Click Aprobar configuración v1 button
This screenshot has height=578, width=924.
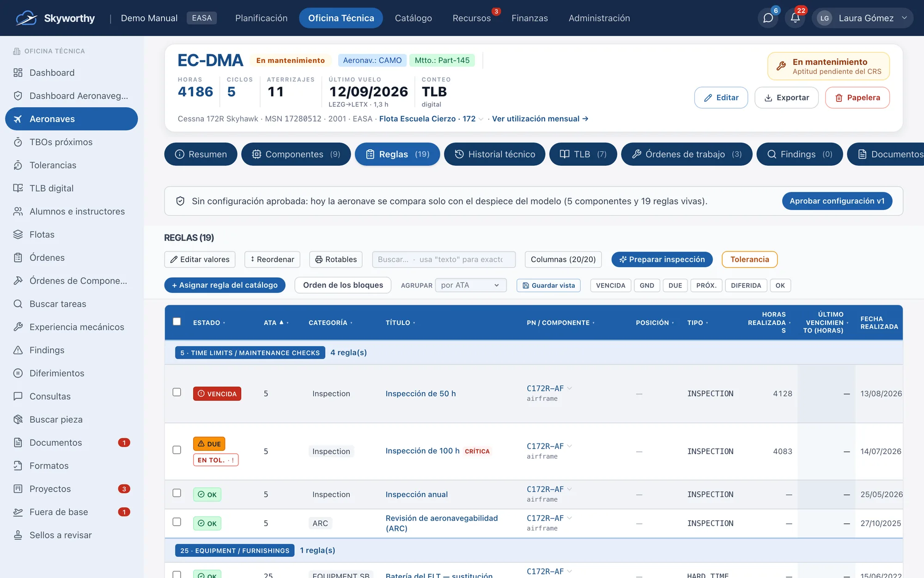point(837,201)
